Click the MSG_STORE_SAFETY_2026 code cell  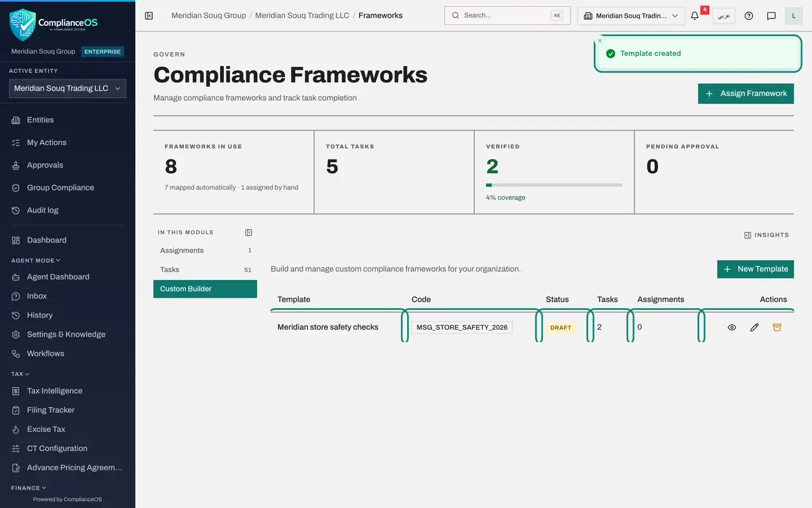(462, 328)
